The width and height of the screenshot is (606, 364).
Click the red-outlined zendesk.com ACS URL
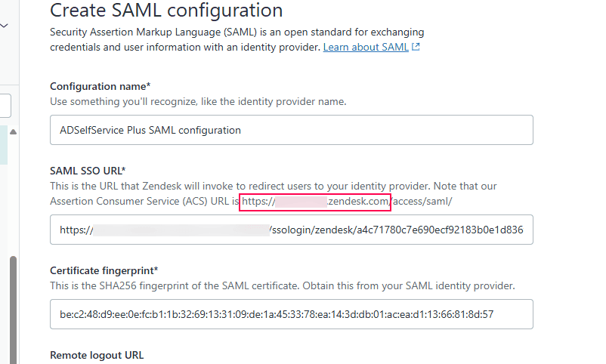tap(315, 202)
